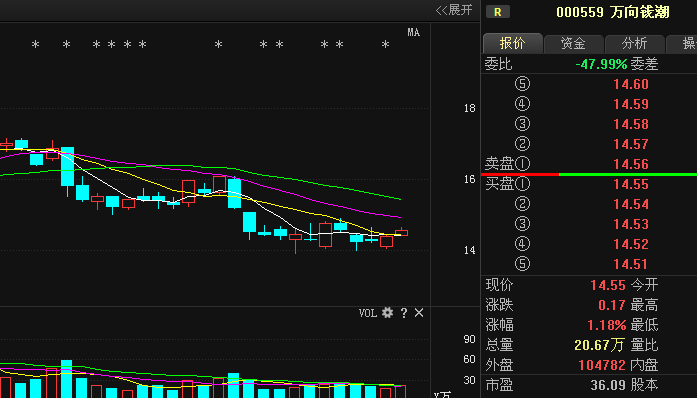Open VOL indicator settings gear

pyautogui.click(x=388, y=313)
